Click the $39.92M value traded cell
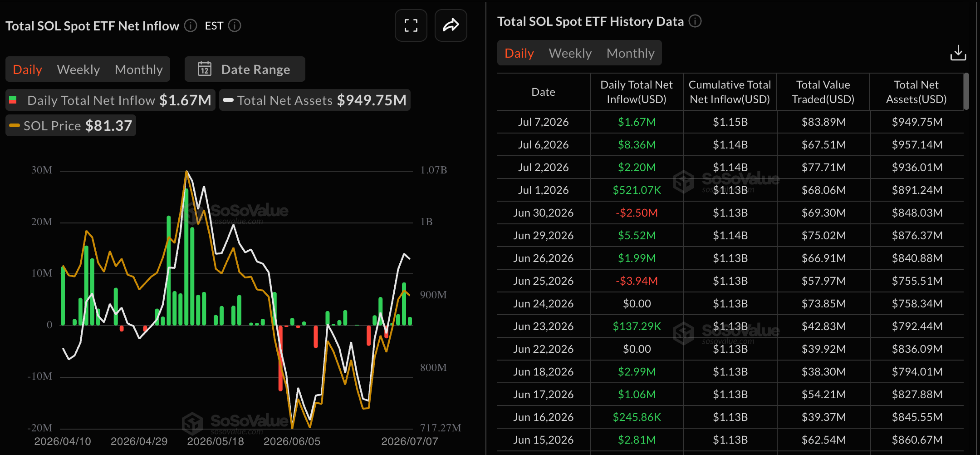The image size is (980, 455). click(x=824, y=349)
